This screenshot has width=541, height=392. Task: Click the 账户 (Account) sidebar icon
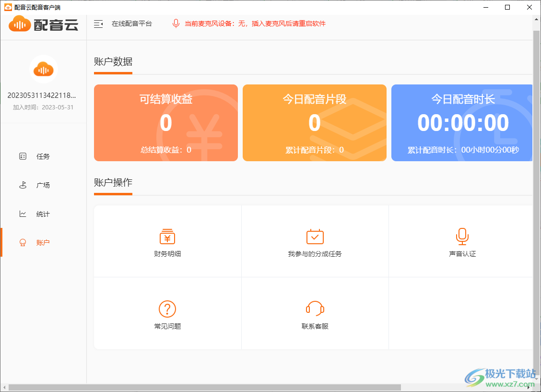pyautogui.click(x=23, y=242)
